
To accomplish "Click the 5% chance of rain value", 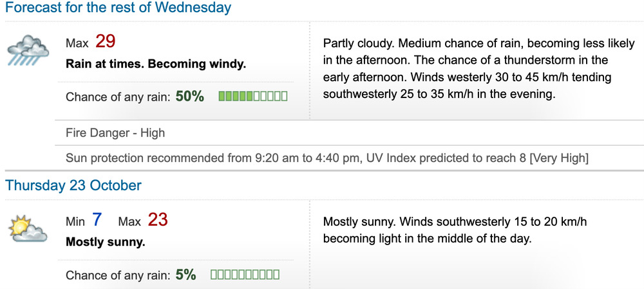I will coord(186,275).
